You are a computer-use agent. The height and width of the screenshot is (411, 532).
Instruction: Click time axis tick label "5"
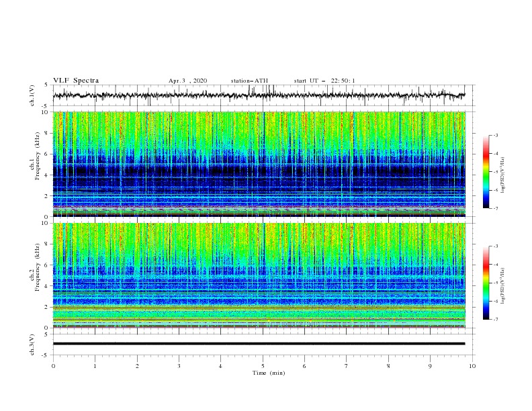pos(263,366)
